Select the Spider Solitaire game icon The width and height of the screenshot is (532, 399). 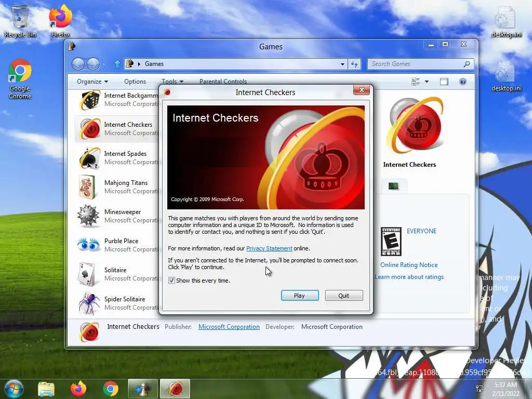(x=89, y=303)
